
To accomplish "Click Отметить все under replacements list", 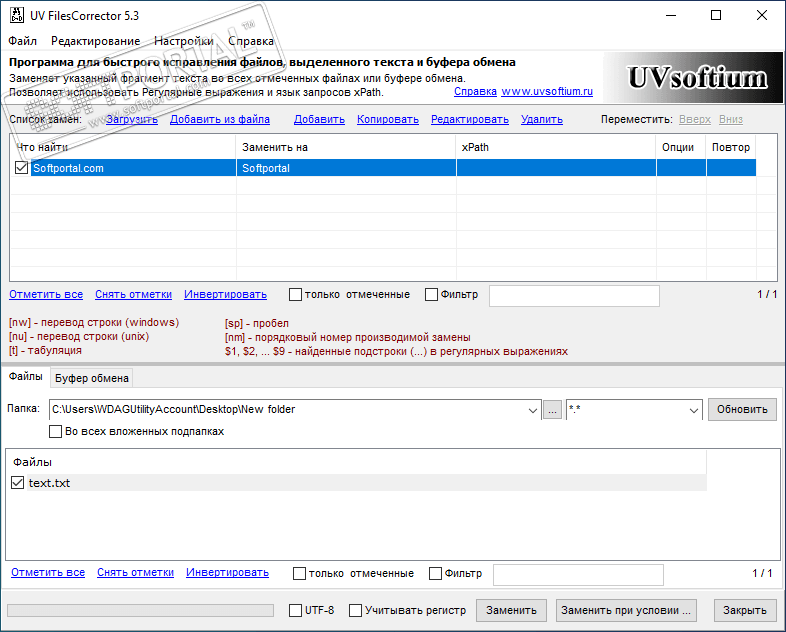I will pyautogui.click(x=46, y=294).
